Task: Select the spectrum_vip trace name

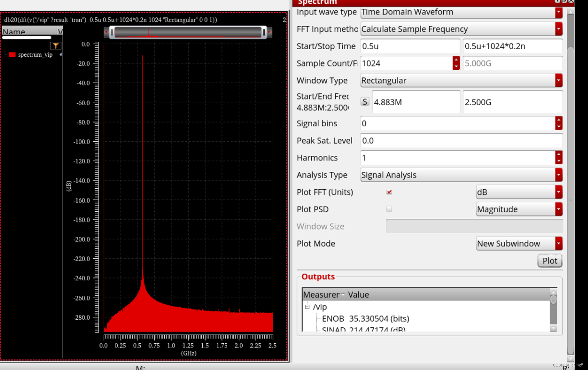Action: 35,55
